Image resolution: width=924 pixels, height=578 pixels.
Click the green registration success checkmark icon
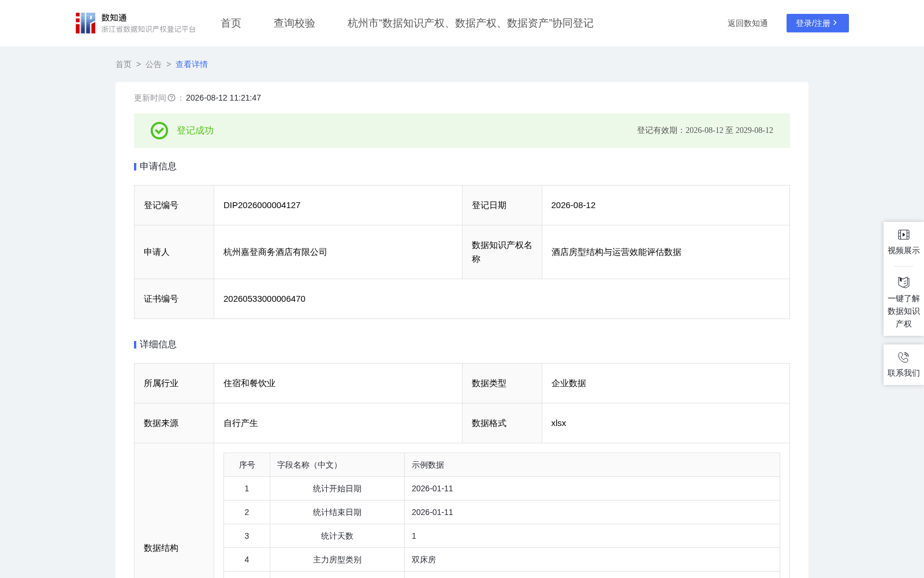159,131
